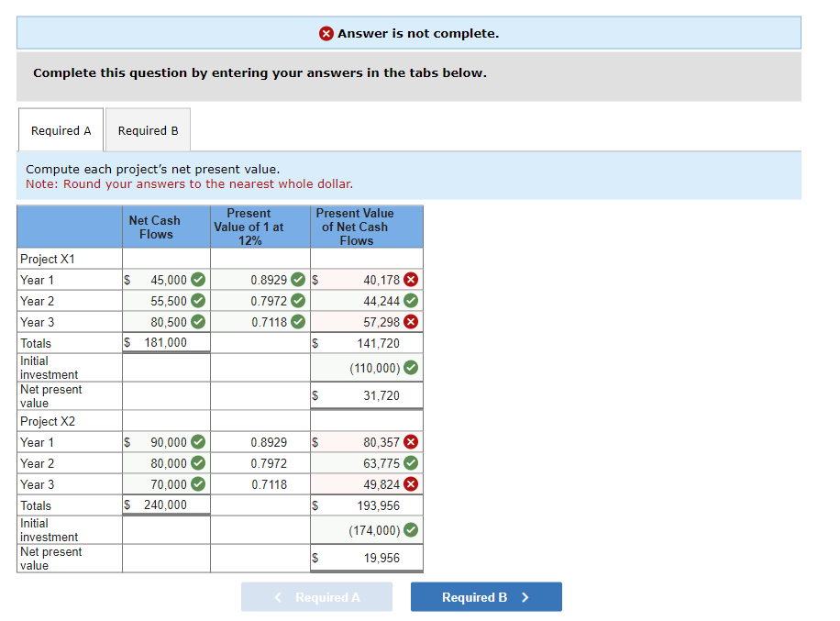Select Project X2 Year 1 cash flow 90,000
The image size is (840, 621).
(x=166, y=442)
